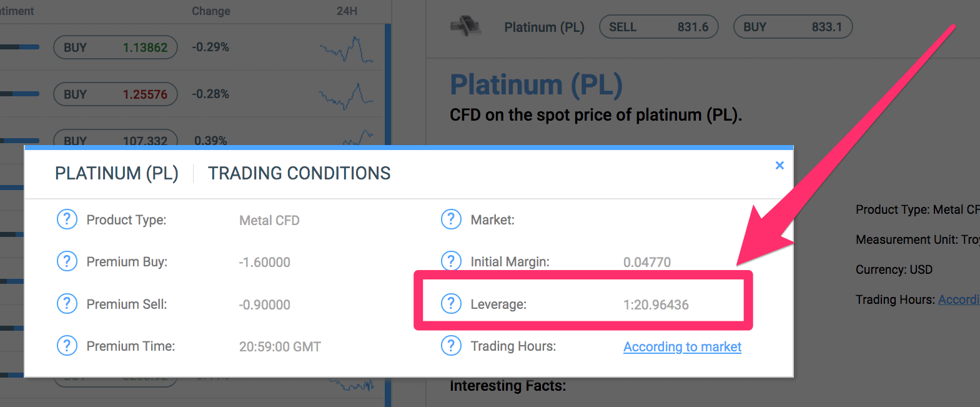Click the 24H column header

point(347,11)
